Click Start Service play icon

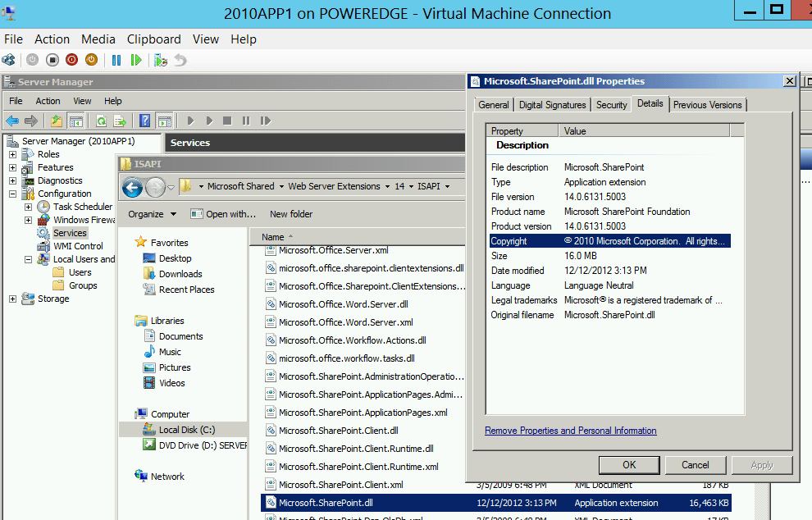[190, 121]
